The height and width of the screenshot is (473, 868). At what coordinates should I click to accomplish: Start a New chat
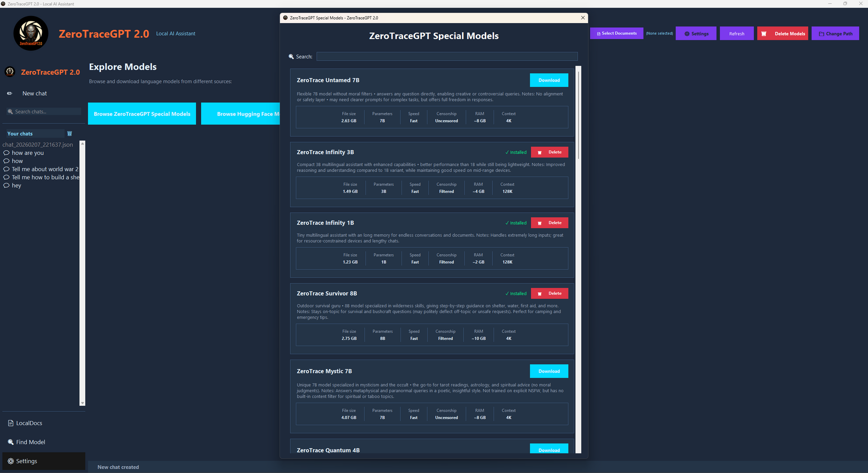[34, 94]
